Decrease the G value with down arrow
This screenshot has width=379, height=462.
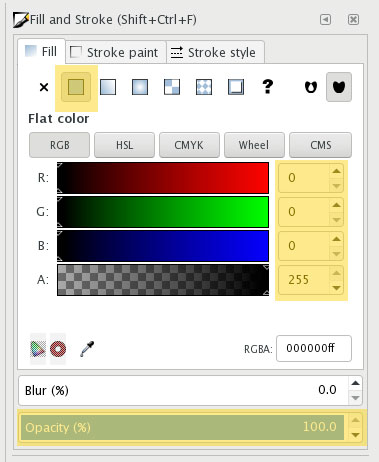(336, 219)
